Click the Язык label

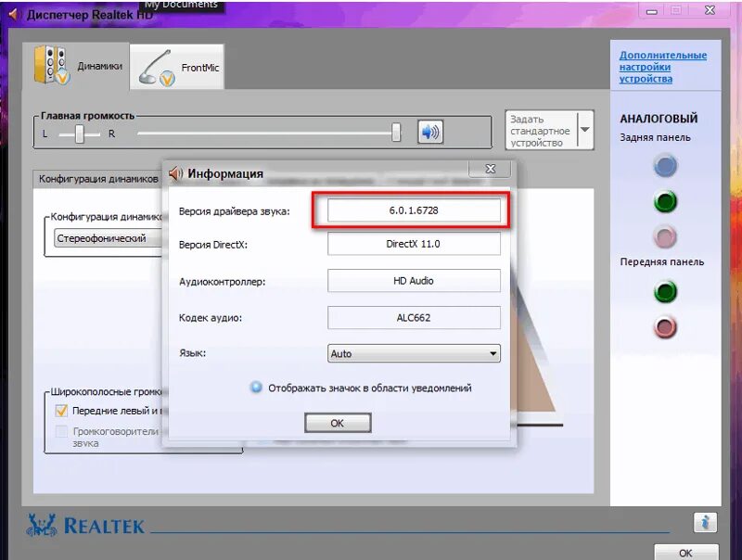click(x=192, y=353)
